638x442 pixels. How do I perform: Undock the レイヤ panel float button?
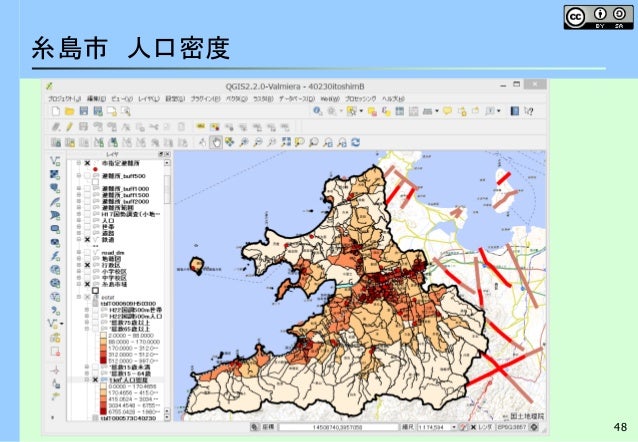click(x=161, y=154)
